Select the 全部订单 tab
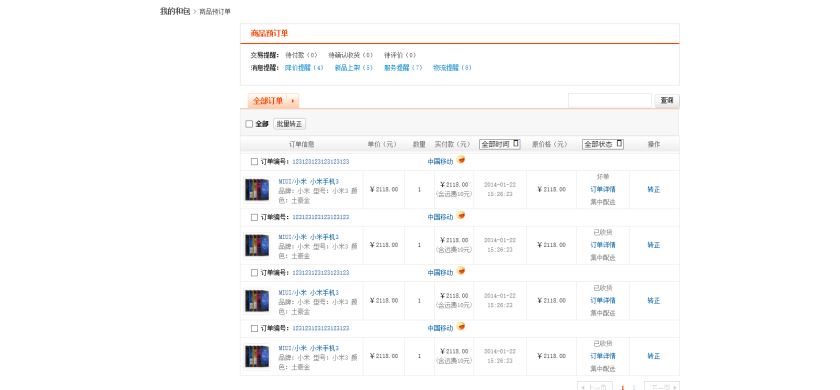 coord(273,101)
